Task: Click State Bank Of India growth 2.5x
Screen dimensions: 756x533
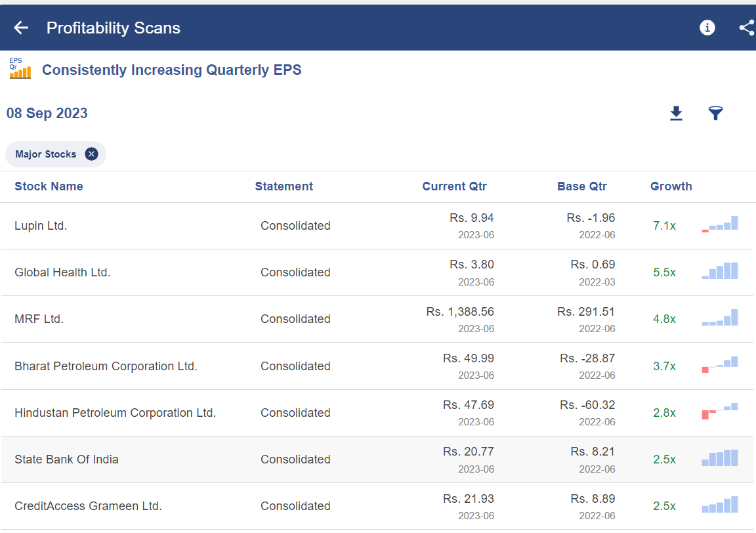Action: [x=664, y=459]
